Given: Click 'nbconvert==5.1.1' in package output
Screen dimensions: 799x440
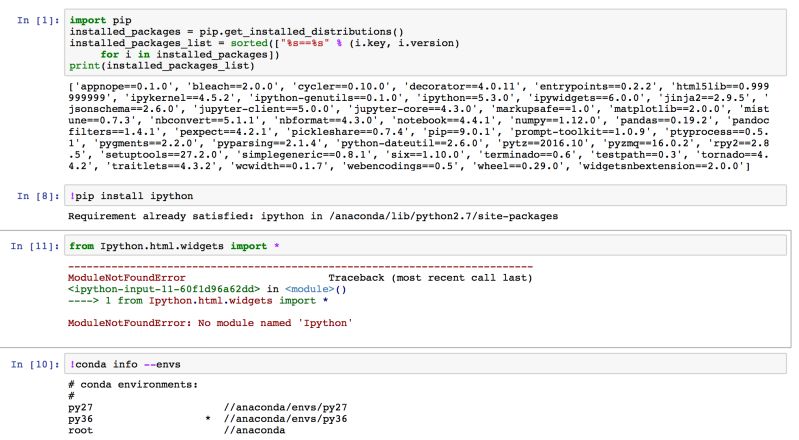Looking at the screenshot, I should 208,121.
